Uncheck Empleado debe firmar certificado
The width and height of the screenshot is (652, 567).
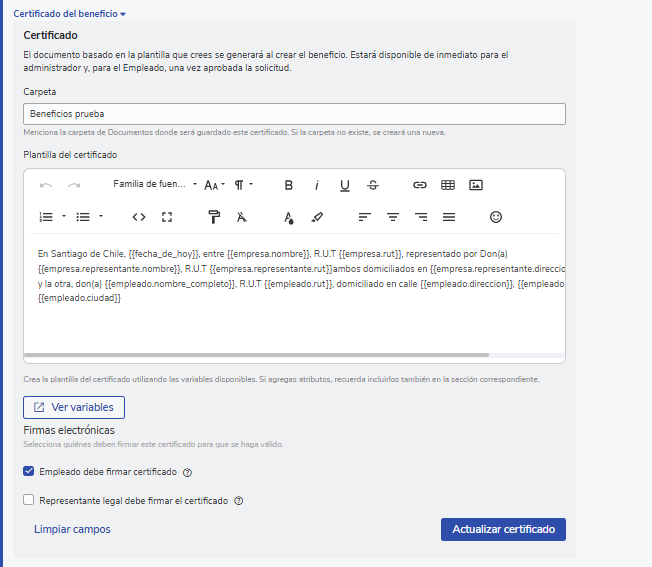pos(29,472)
